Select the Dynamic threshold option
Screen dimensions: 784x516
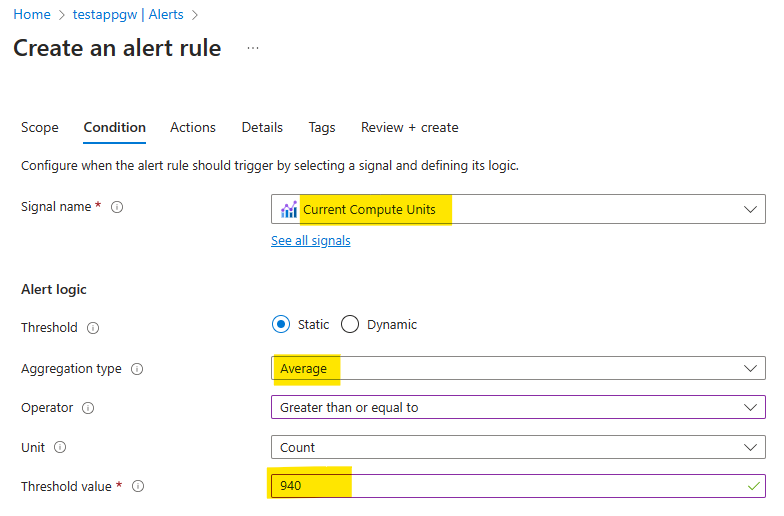click(x=350, y=324)
